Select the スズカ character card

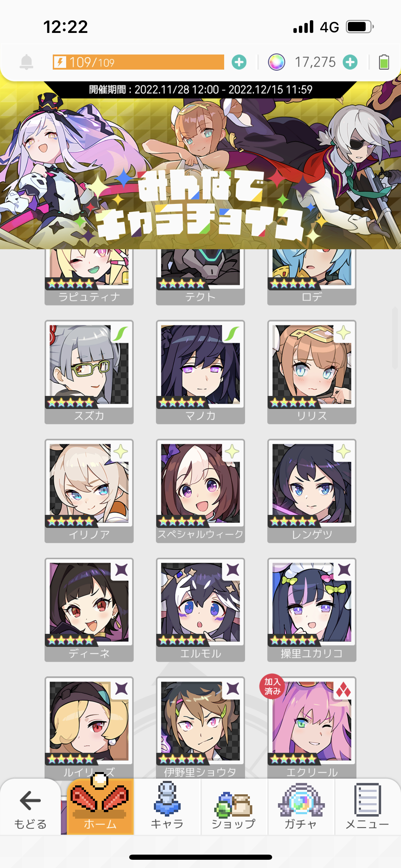[89, 372]
